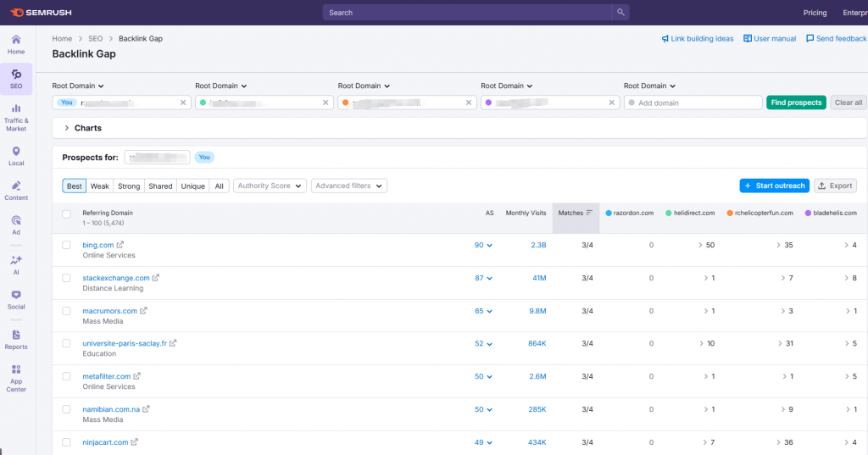Click the Find prospects button

click(796, 103)
